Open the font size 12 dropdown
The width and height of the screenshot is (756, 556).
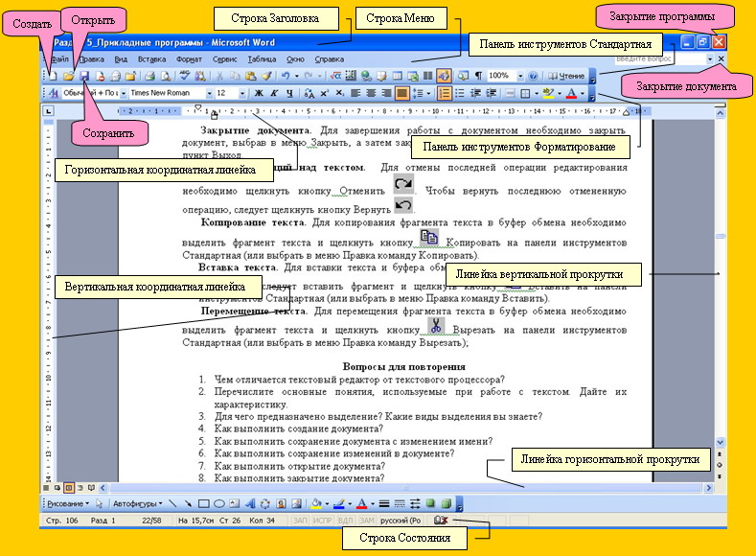pyautogui.click(x=242, y=94)
